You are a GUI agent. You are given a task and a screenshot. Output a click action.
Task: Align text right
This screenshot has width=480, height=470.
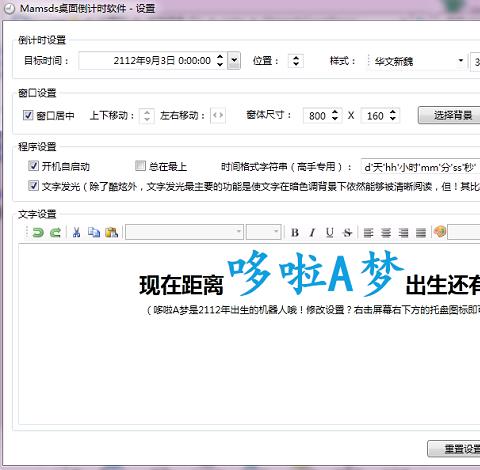(403, 232)
